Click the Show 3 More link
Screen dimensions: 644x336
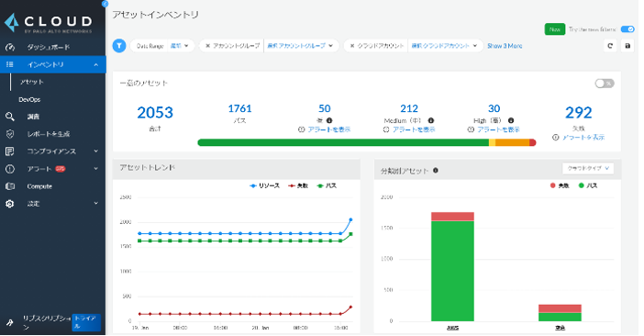pyautogui.click(x=505, y=46)
